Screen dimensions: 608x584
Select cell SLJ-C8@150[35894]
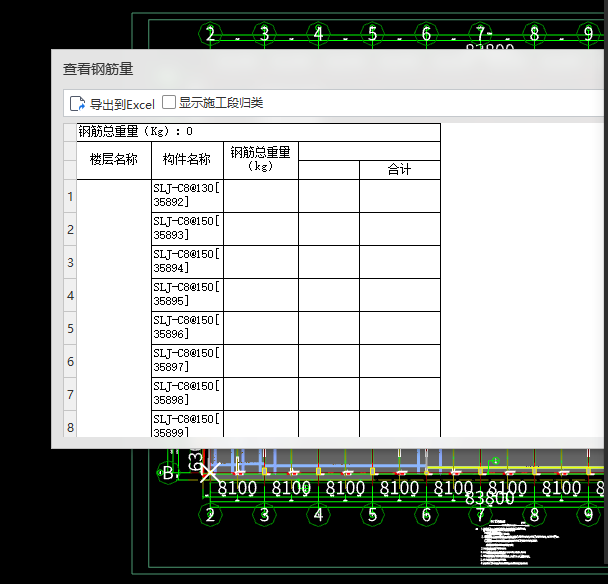(x=187, y=261)
